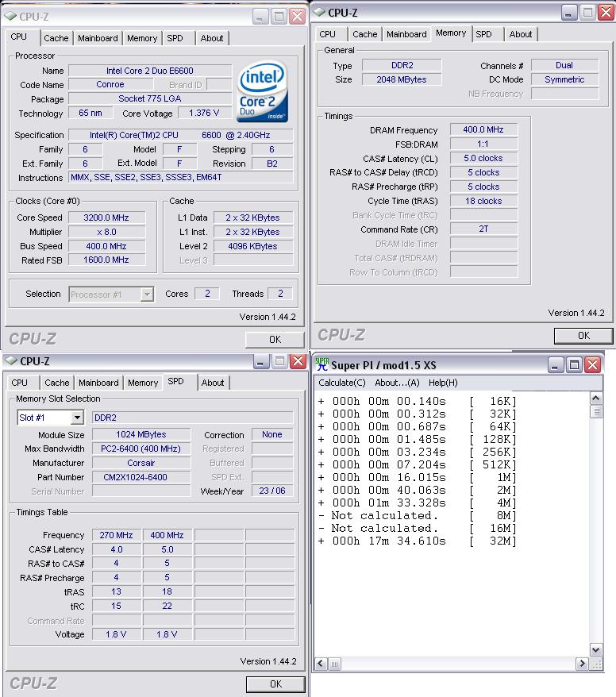The height and width of the screenshot is (697, 616).
Task: Click the Corsair manufacturer value
Action: coord(141,463)
